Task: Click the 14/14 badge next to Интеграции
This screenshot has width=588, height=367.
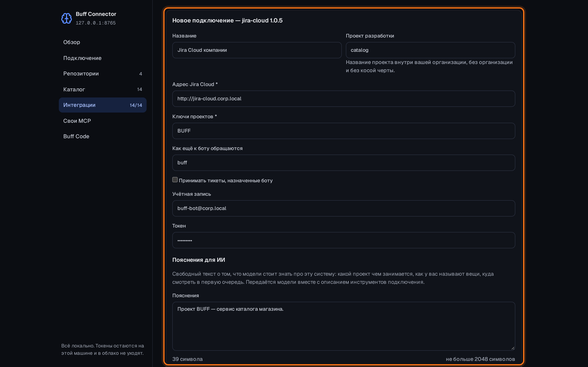Action: tap(136, 105)
